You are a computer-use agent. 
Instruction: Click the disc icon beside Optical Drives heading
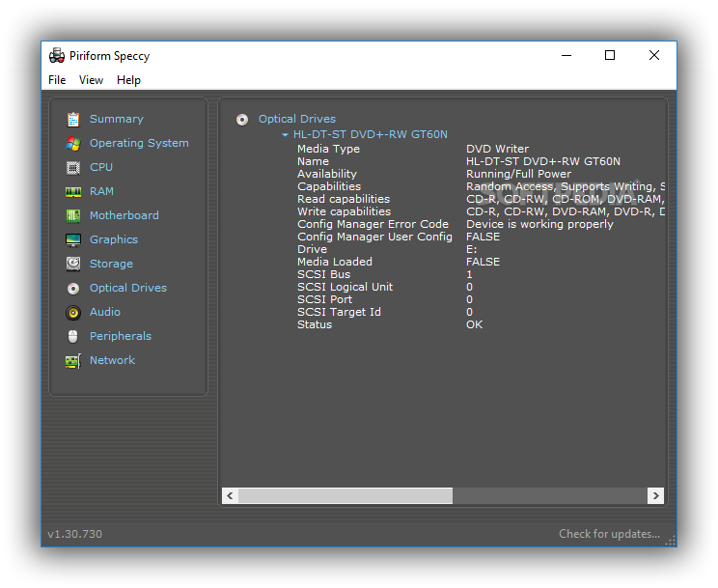coord(242,120)
